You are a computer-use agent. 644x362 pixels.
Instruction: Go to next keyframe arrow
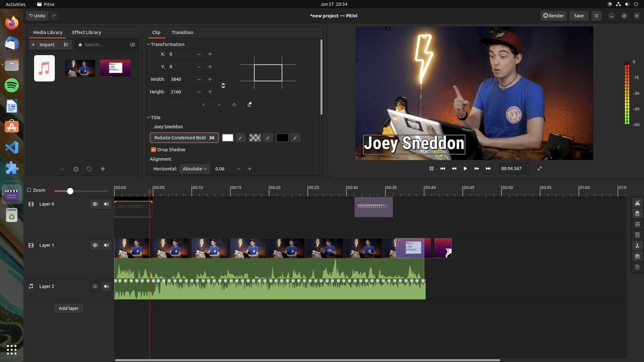click(219, 105)
